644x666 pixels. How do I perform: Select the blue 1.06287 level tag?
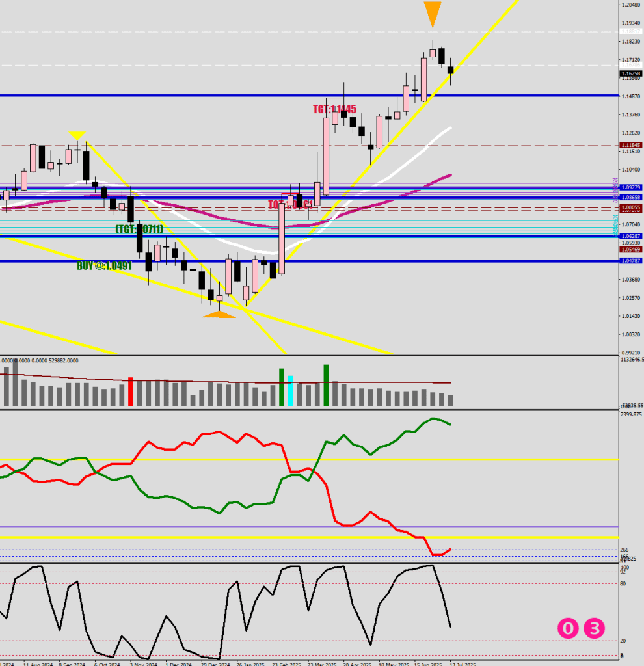click(x=630, y=236)
